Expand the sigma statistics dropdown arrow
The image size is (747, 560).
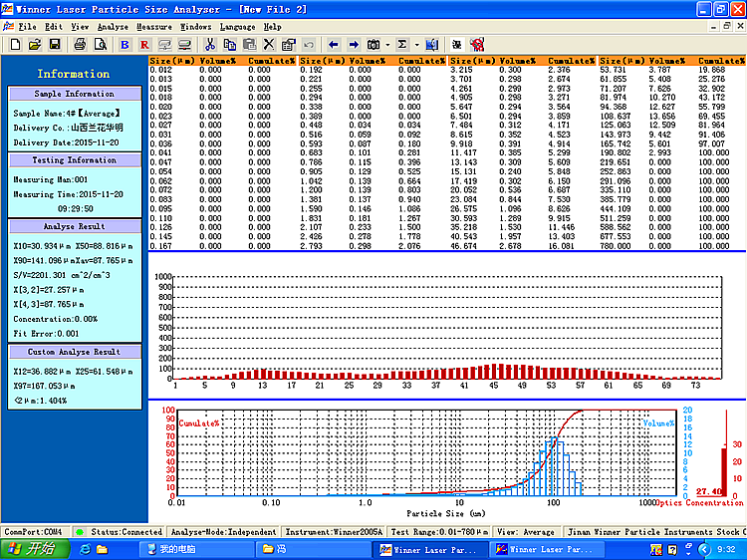[417, 45]
